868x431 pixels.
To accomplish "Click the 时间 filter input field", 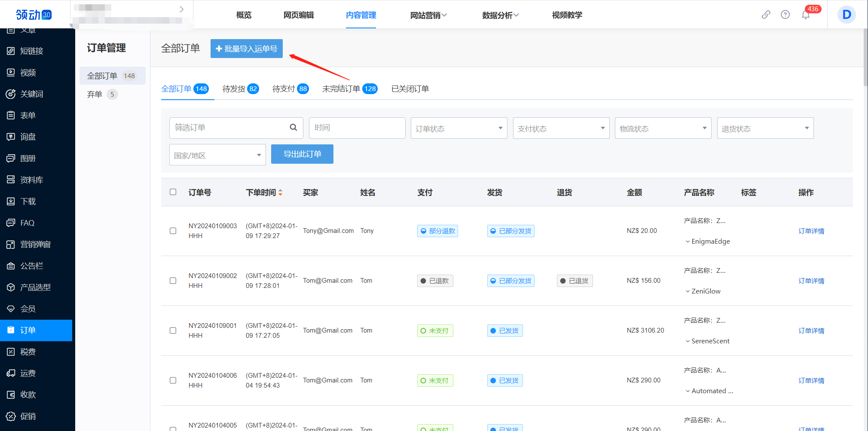I will [357, 128].
